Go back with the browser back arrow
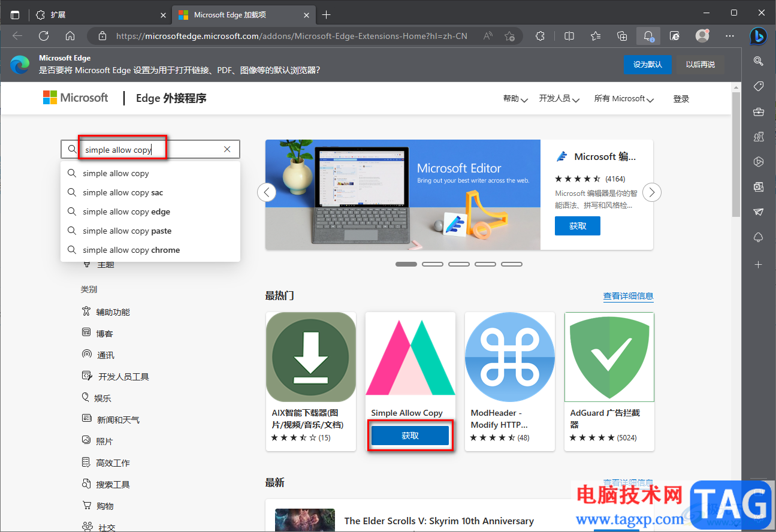The width and height of the screenshot is (776, 532). (x=17, y=36)
